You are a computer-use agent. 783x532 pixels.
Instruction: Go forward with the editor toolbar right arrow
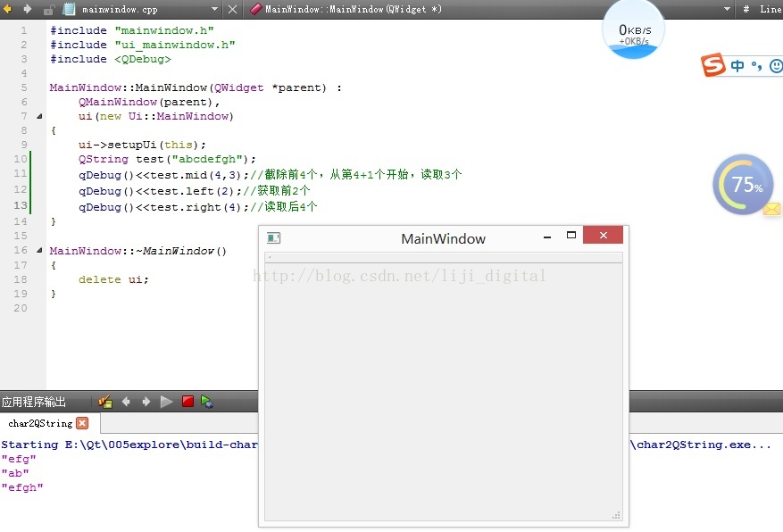[28, 9]
